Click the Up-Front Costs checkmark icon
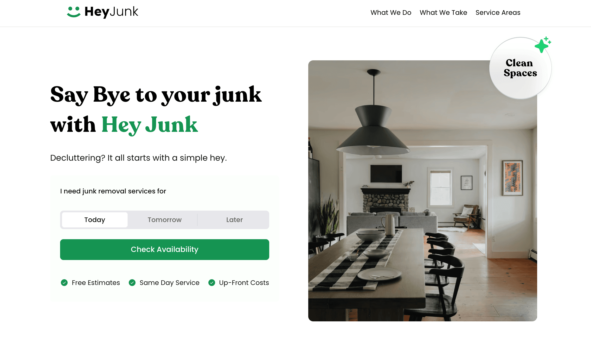 click(x=212, y=283)
